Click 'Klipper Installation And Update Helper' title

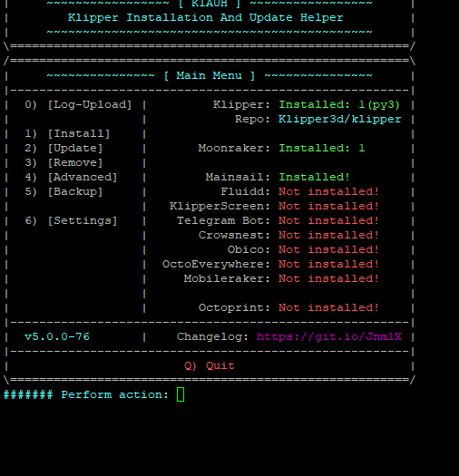[x=206, y=17]
